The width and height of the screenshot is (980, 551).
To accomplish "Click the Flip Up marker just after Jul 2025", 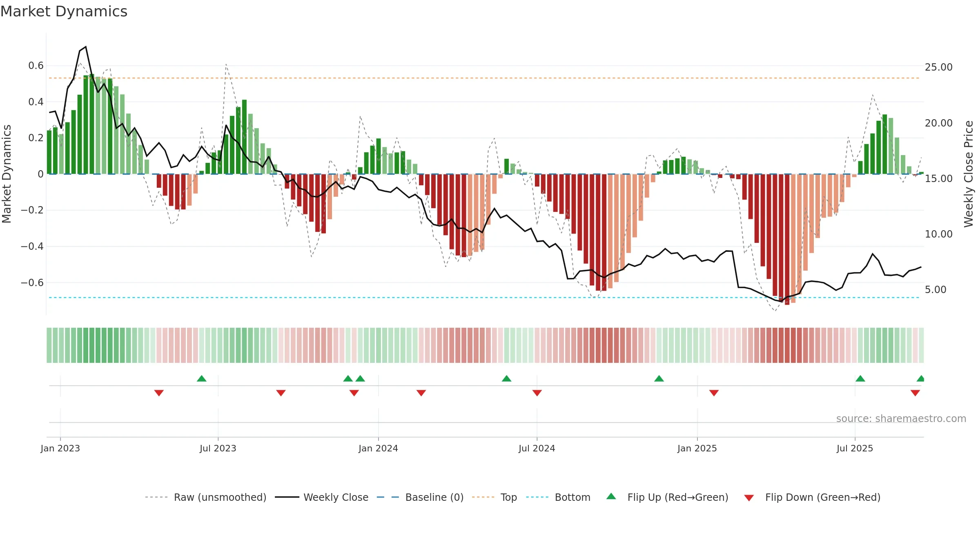I will (860, 378).
